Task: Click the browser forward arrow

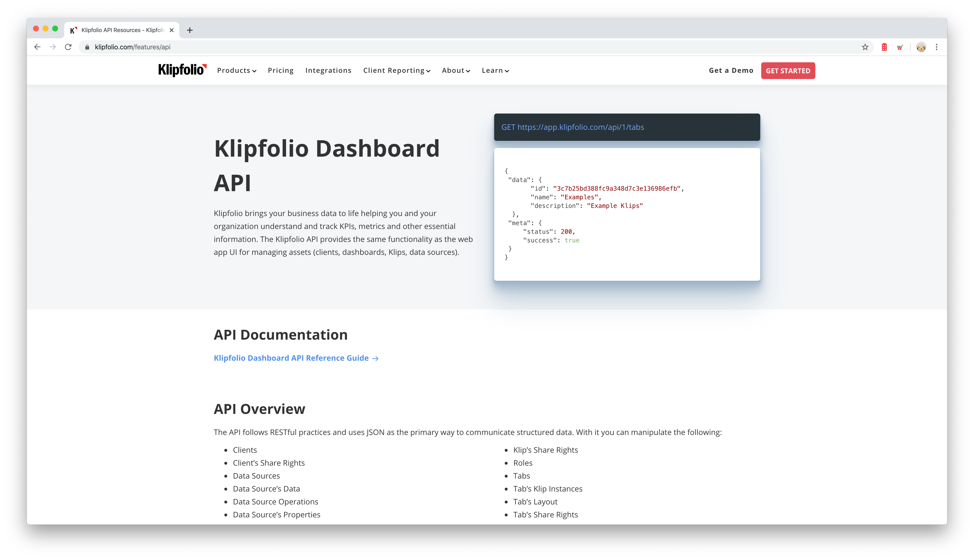Action: click(x=53, y=47)
